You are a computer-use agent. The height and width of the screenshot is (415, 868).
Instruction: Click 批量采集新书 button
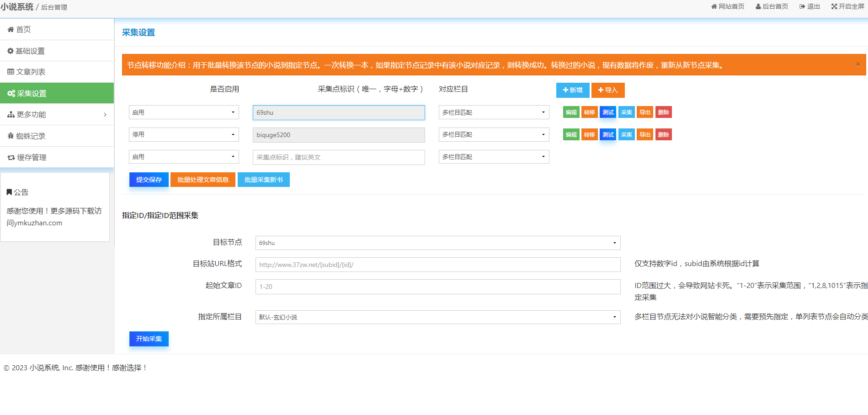point(264,180)
